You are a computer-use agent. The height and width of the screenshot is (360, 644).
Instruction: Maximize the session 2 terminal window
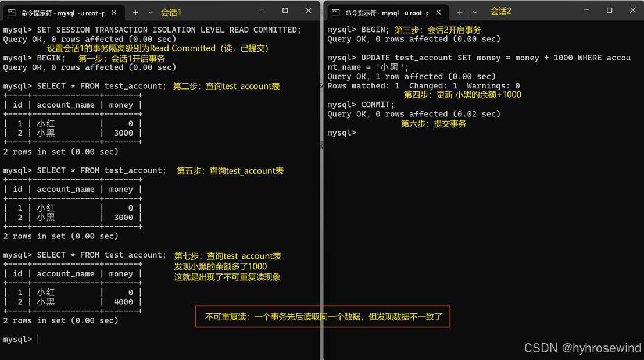pos(610,10)
